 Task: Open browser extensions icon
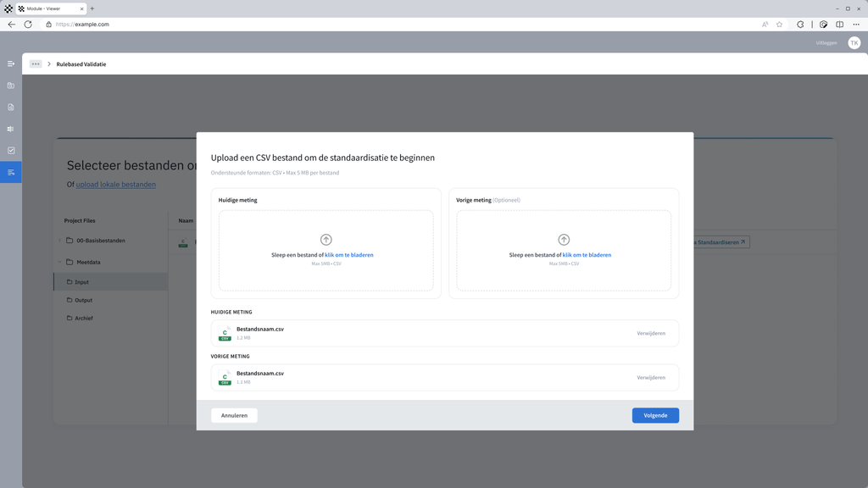[x=800, y=25]
